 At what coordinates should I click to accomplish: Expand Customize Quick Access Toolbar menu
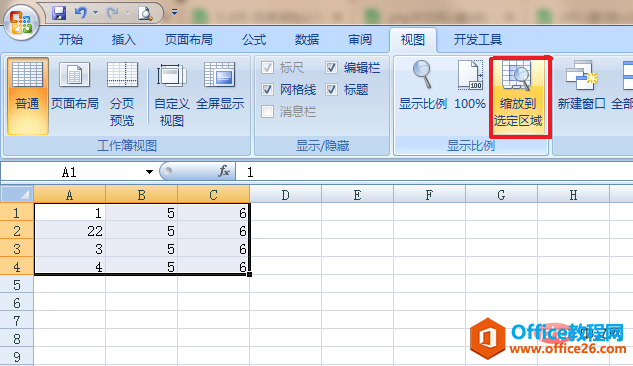click(174, 13)
